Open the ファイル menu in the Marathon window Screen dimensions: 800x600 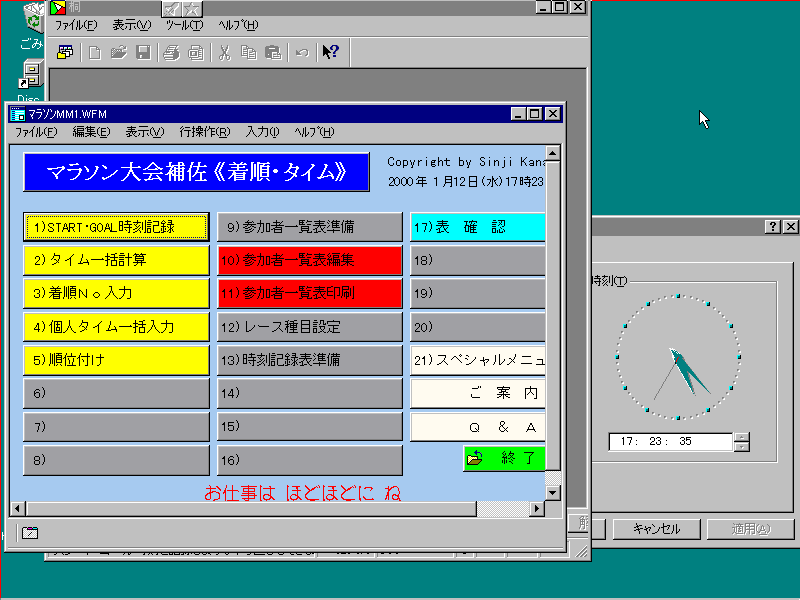pos(35,132)
